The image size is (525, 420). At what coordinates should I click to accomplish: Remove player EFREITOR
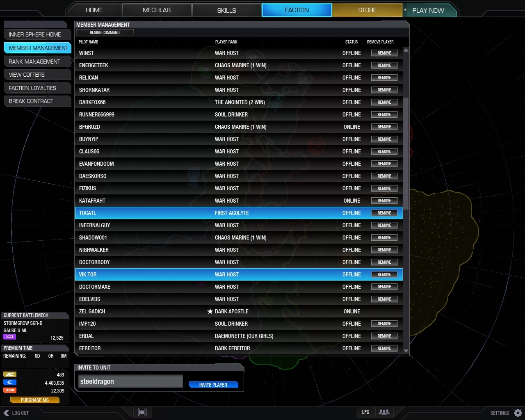(384, 348)
